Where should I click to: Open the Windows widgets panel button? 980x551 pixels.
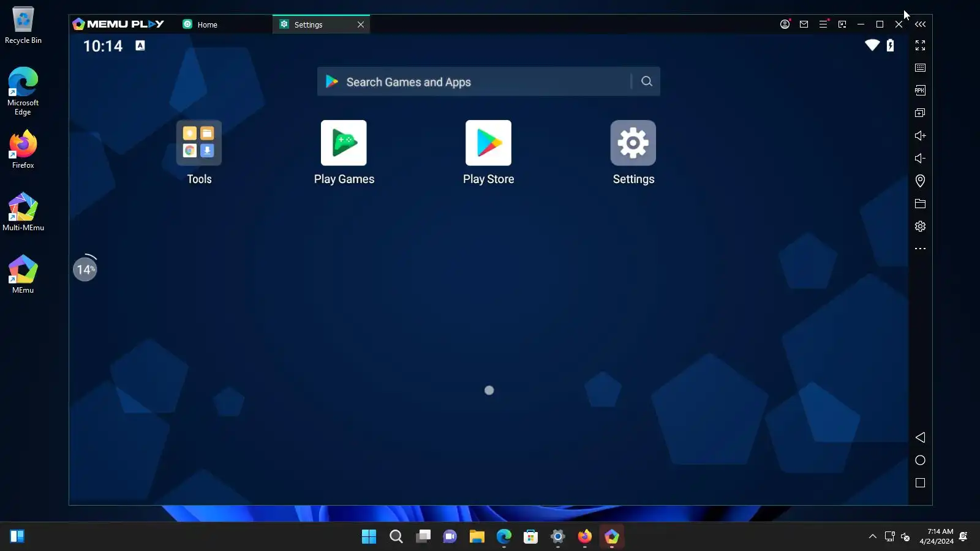[x=17, y=537]
